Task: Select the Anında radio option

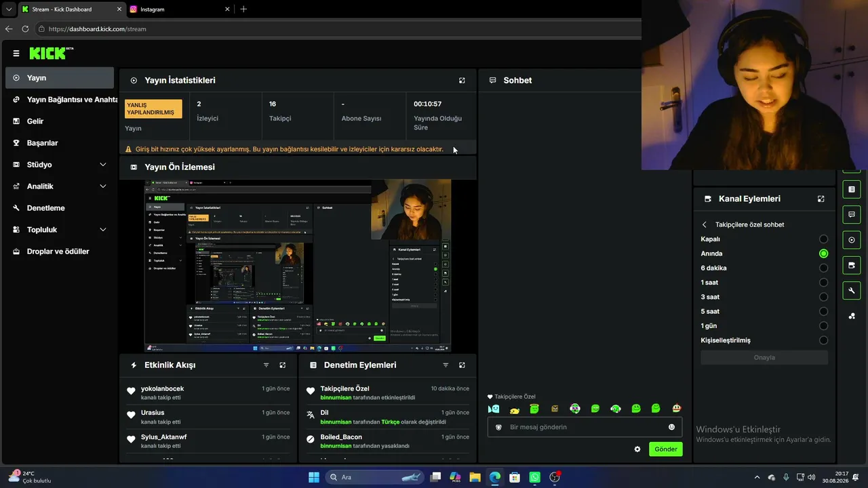Action: click(823, 253)
